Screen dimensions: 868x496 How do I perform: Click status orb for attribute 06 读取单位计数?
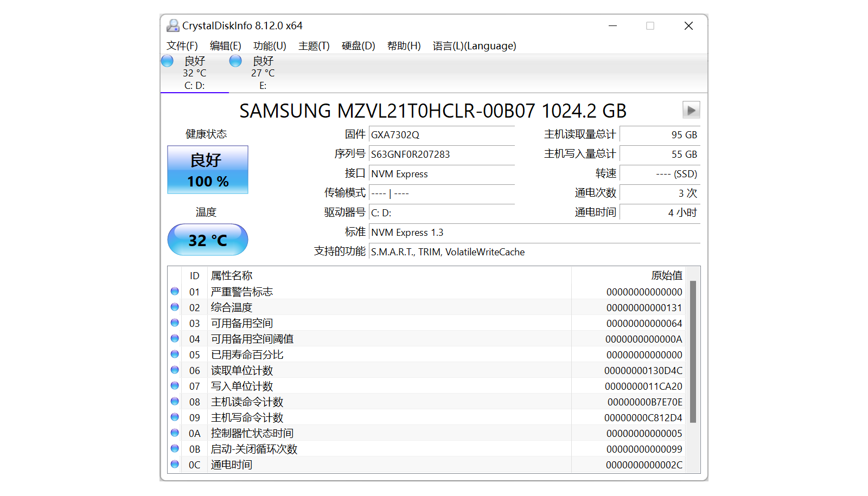click(175, 370)
